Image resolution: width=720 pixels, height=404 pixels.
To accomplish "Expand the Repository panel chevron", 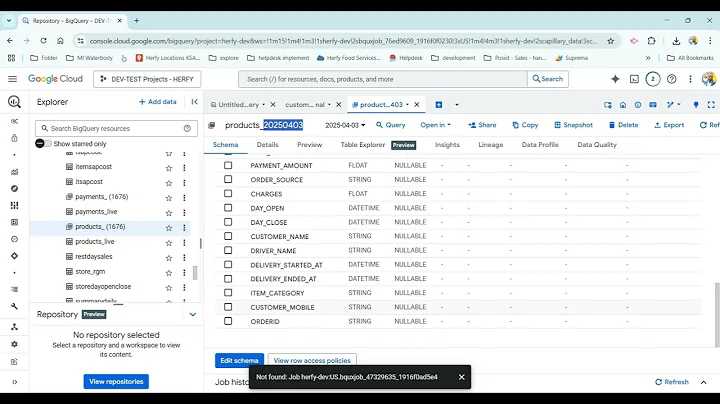I will pyautogui.click(x=193, y=314).
